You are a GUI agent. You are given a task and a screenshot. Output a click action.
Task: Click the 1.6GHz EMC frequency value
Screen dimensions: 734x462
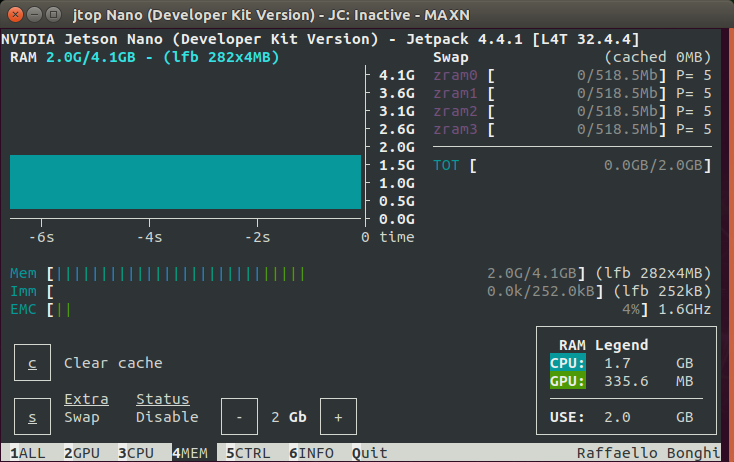pos(685,309)
